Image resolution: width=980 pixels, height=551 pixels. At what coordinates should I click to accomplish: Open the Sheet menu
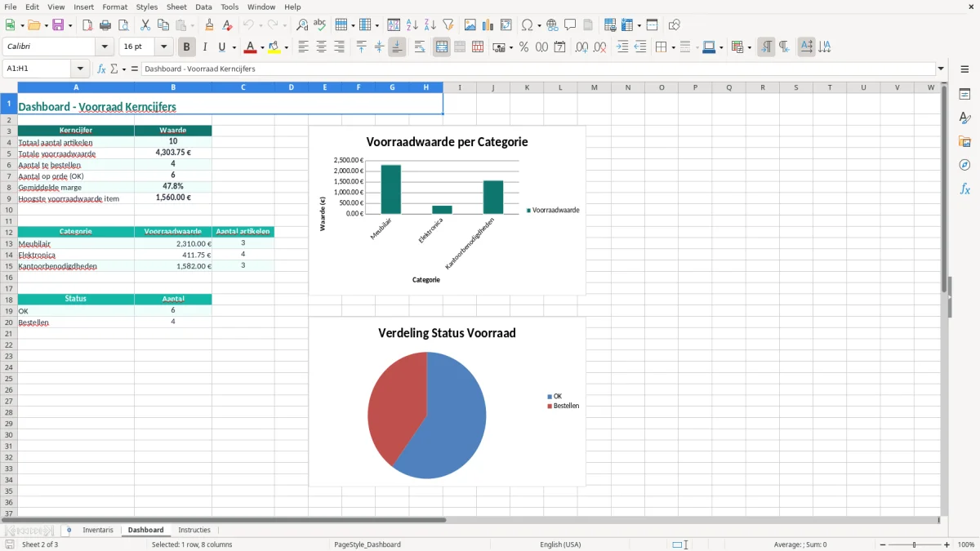pos(176,7)
